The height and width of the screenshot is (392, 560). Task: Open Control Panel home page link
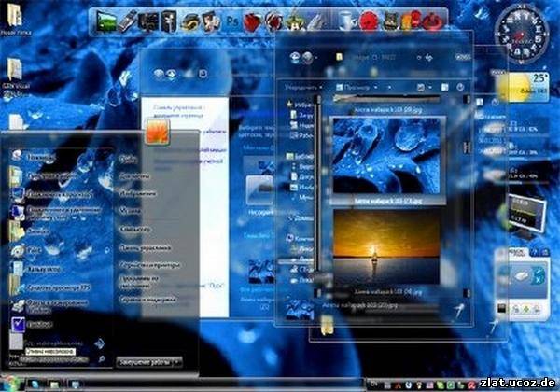[x=178, y=111]
